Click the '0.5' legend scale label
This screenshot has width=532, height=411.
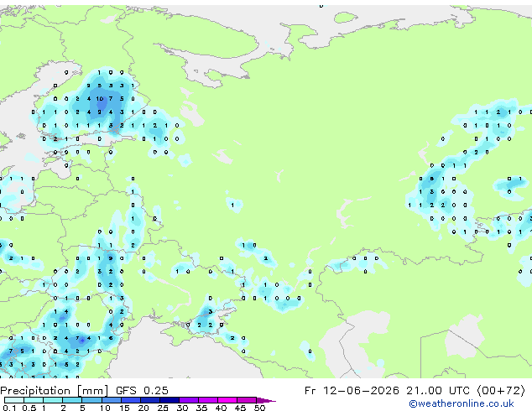(29, 408)
